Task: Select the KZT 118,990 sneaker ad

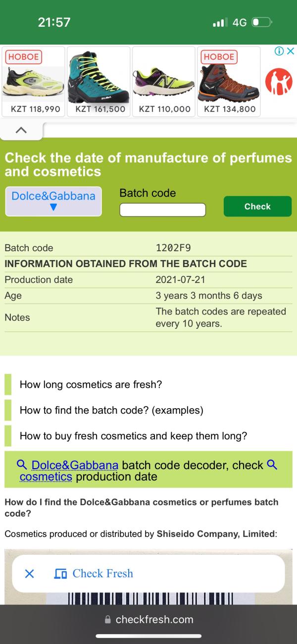Action: pyautogui.click(x=34, y=82)
